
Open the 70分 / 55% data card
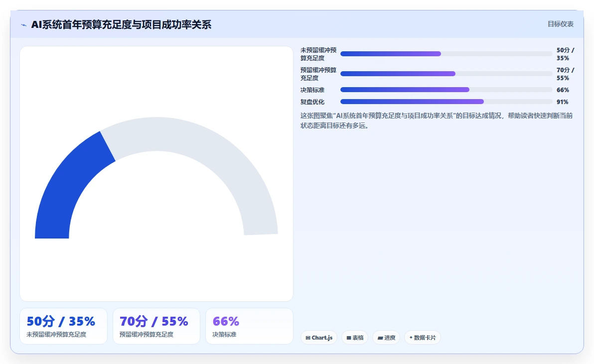pos(156,326)
